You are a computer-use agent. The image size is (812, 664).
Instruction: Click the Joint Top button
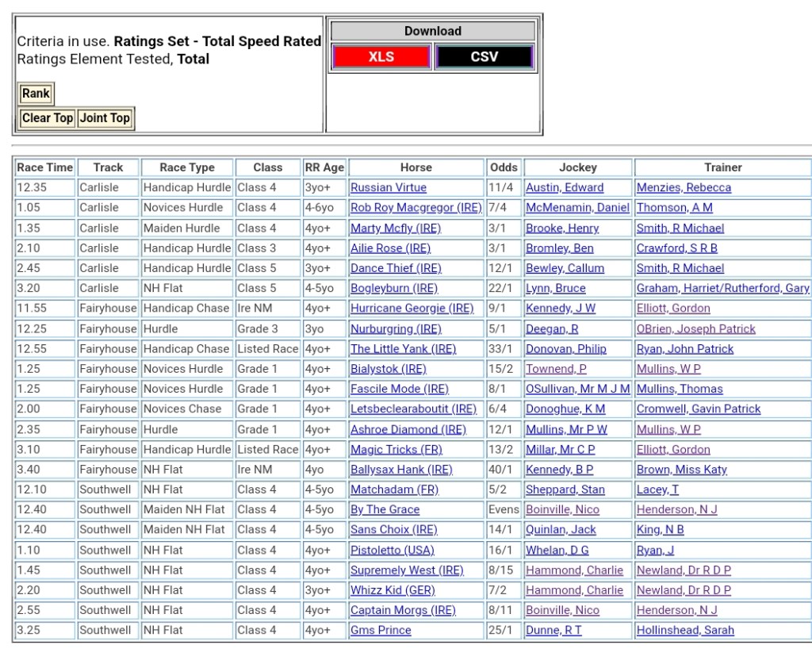tap(105, 118)
